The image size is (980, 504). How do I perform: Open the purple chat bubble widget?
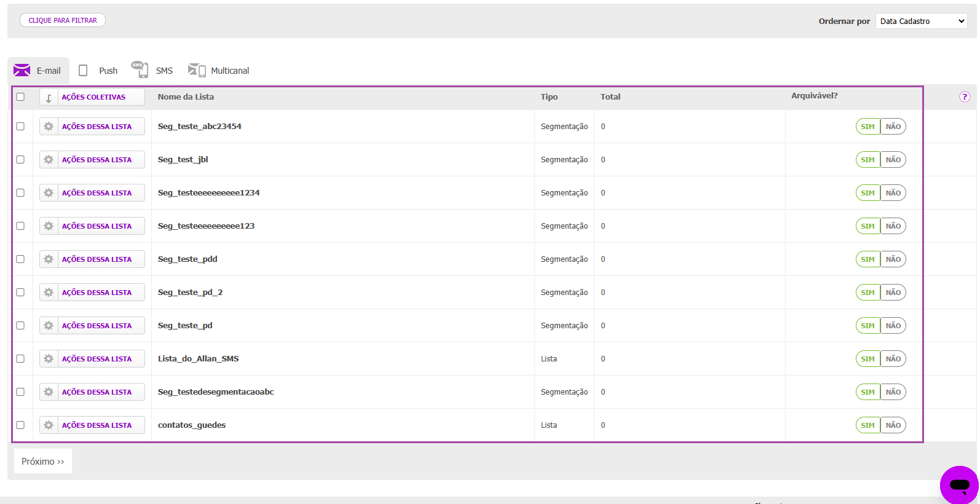coord(959,485)
